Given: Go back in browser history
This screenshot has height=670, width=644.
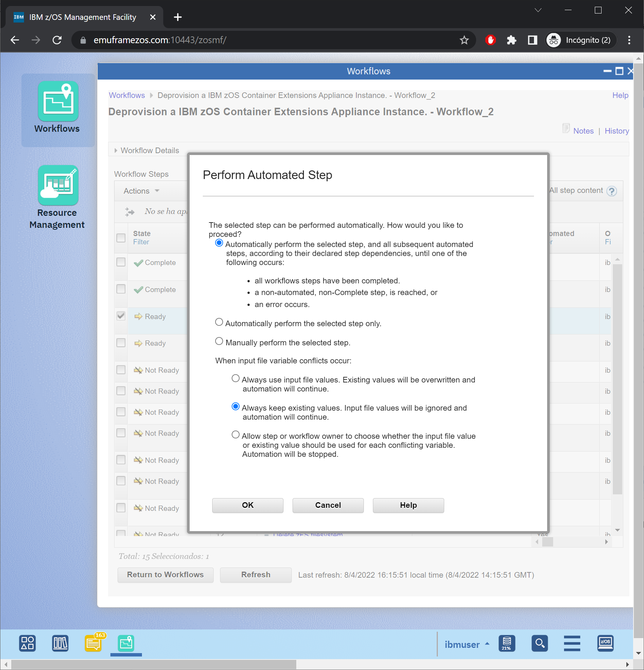Looking at the screenshot, I should (15, 40).
